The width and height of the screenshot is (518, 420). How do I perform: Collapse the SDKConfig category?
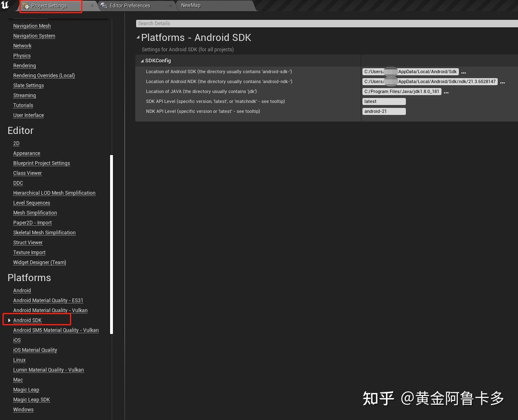point(142,61)
